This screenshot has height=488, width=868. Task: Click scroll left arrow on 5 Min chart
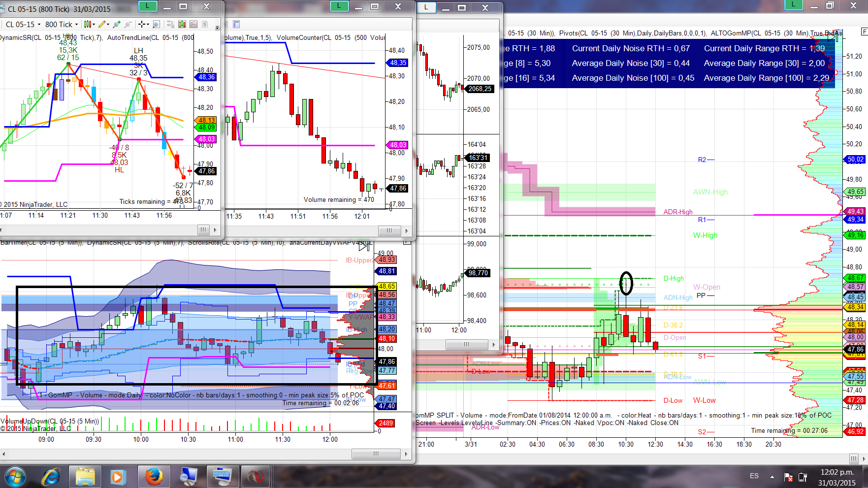pos(4,454)
